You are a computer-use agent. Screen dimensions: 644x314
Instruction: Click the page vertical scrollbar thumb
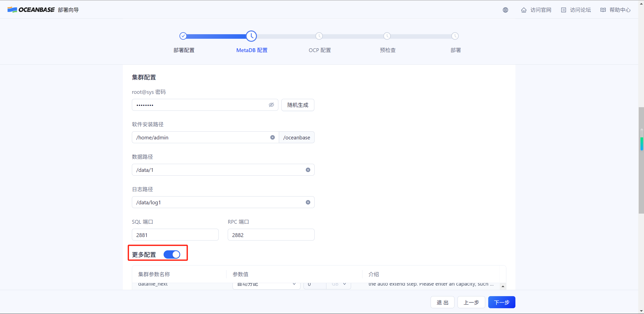tap(641, 160)
